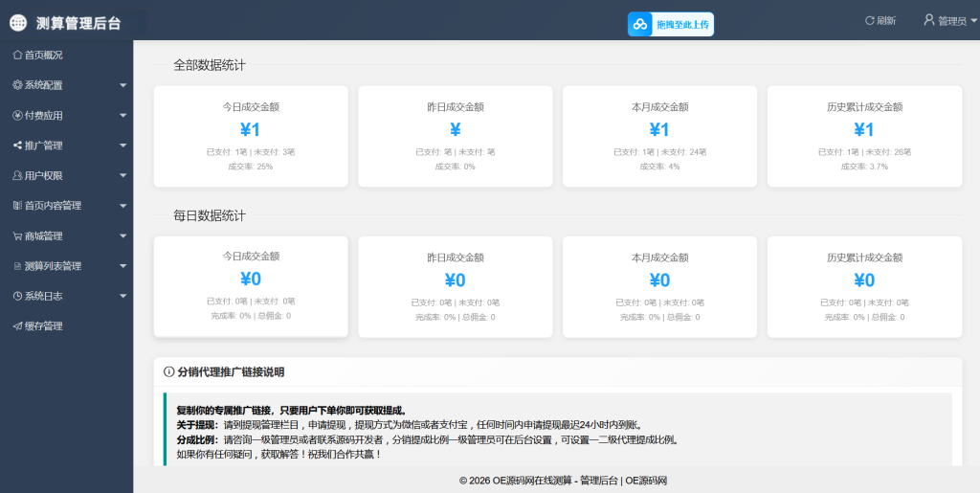Image resolution: width=980 pixels, height=493 pixels.
Task: Click 拖拽至此上传 upload button
Action: [671, 24]
